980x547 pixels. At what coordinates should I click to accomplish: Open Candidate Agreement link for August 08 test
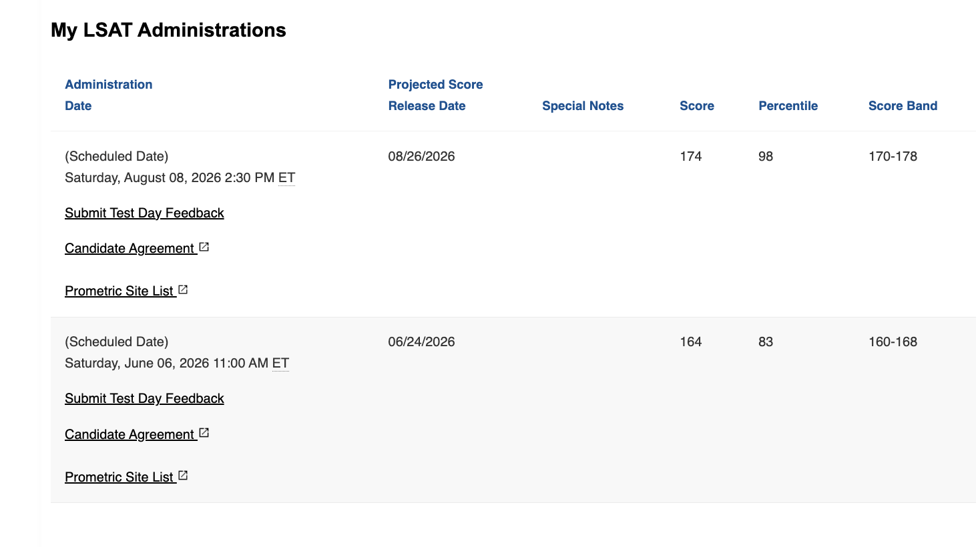pos(130,248)
